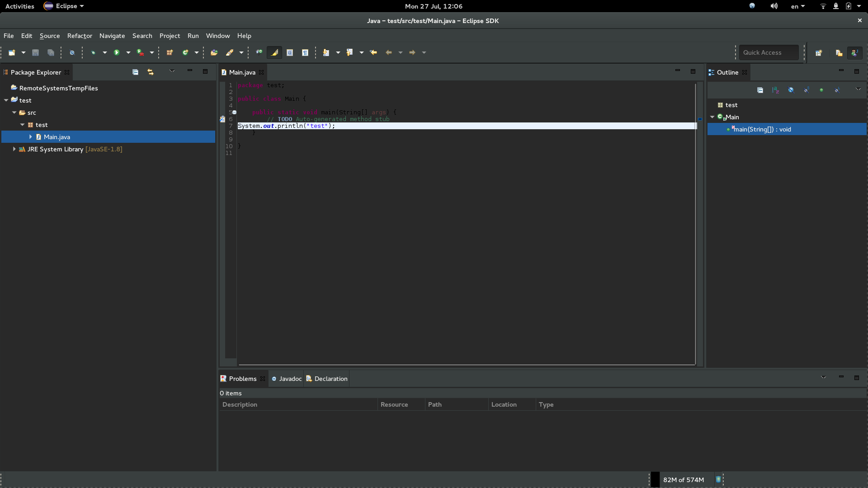Run the program with green play icon
This screenshot has width=868, height=488.
point(117,52)
